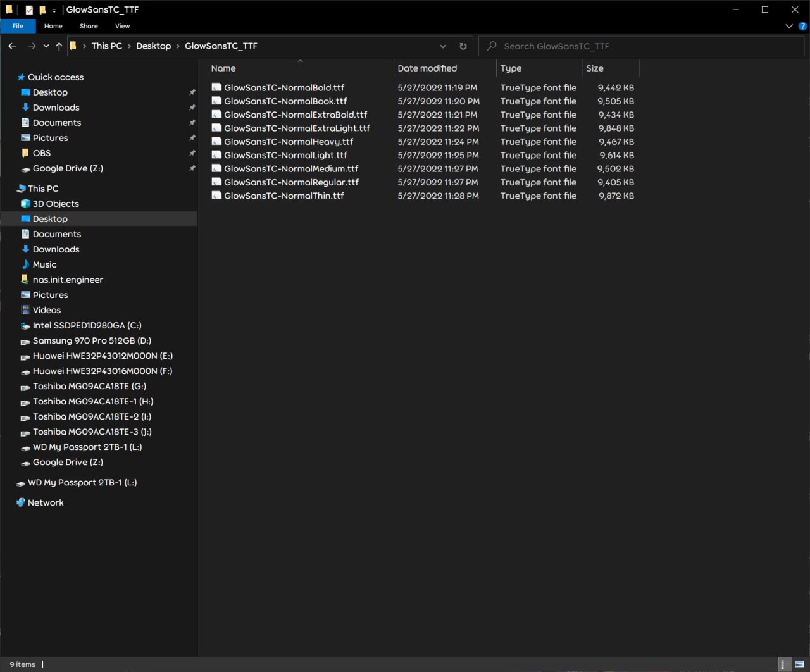The height and width of the screenshot is (672, 810).
Task: Expand the ribbon using the chevron
Action: click(x=788, y=26)
